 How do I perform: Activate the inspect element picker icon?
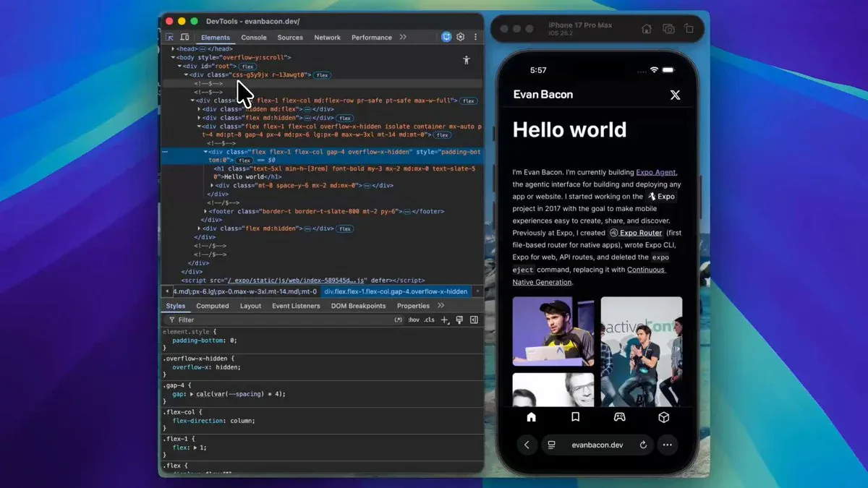pyautogui.click(x=170, y=37)
